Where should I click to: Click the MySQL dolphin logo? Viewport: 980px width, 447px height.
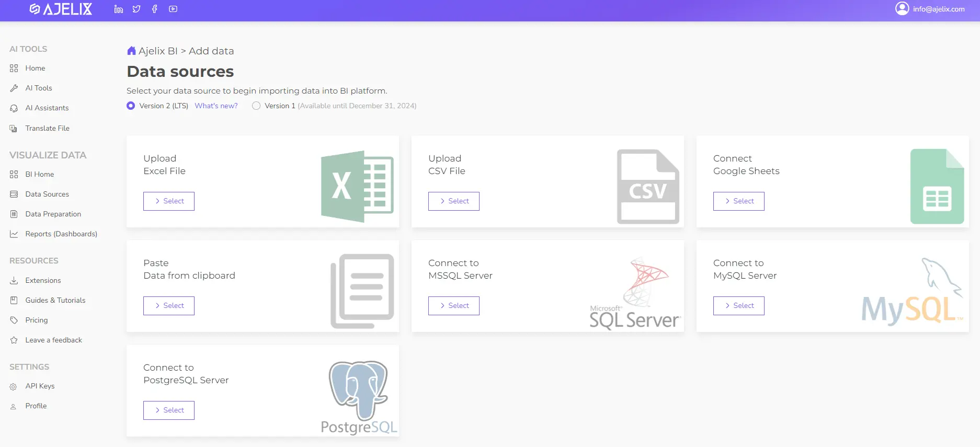point(912,291)
